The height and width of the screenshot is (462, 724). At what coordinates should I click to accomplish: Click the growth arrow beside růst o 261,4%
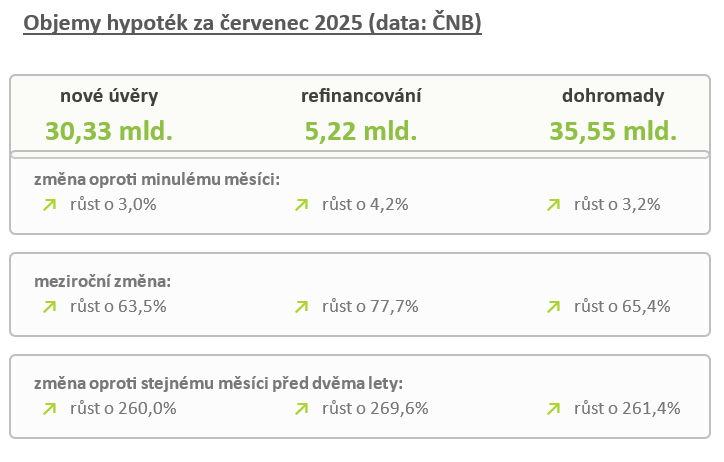coord(553,408)
